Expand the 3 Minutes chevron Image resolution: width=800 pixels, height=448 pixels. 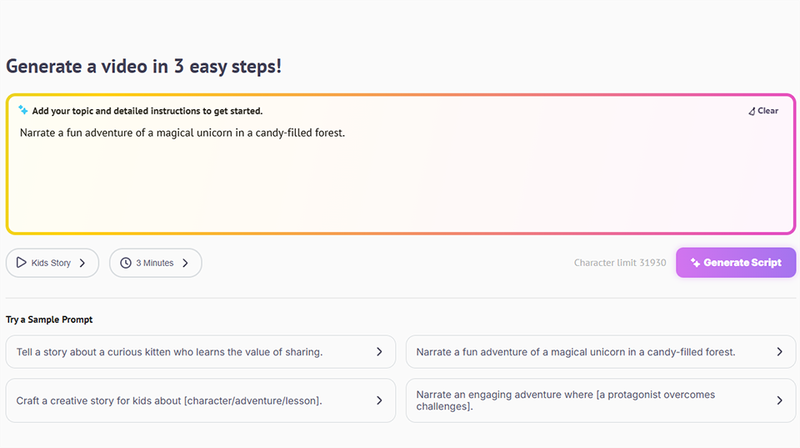pyautogui.click(x=185, y=263)
